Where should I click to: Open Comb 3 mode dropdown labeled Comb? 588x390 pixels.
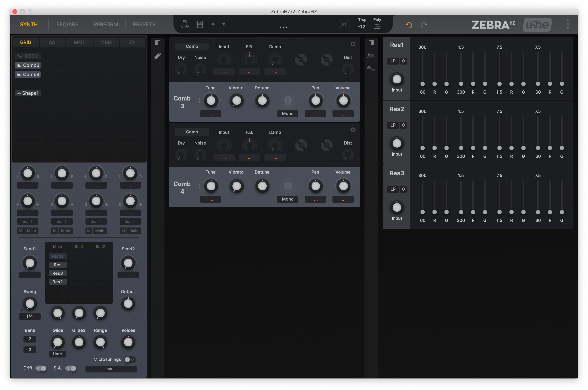[x=192, y=47]
